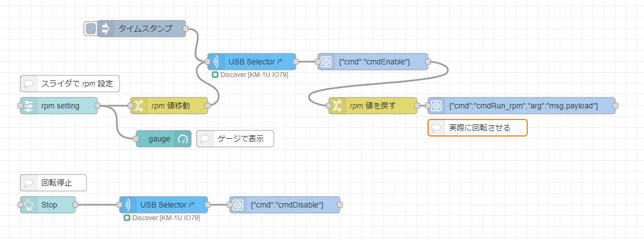Select the upper USB Selector node
The width and height of the screenshot is (644, 240).
click(251, 62)
